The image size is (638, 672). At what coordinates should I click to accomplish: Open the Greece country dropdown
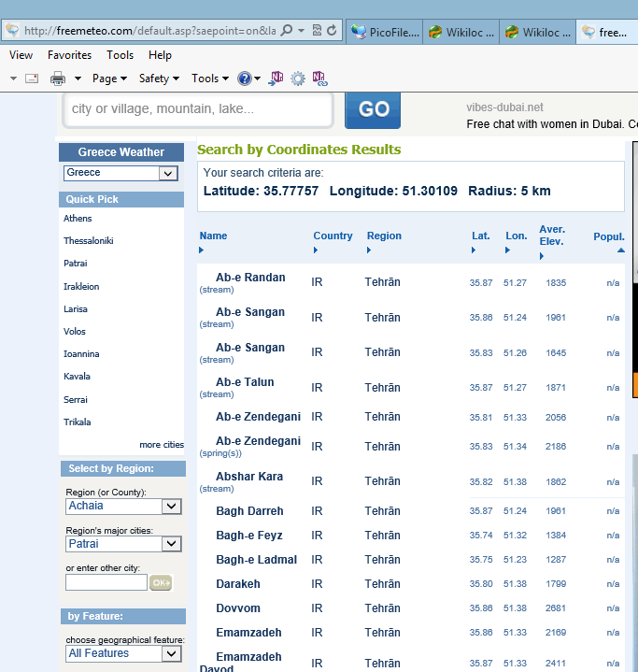tap(167, 173)
